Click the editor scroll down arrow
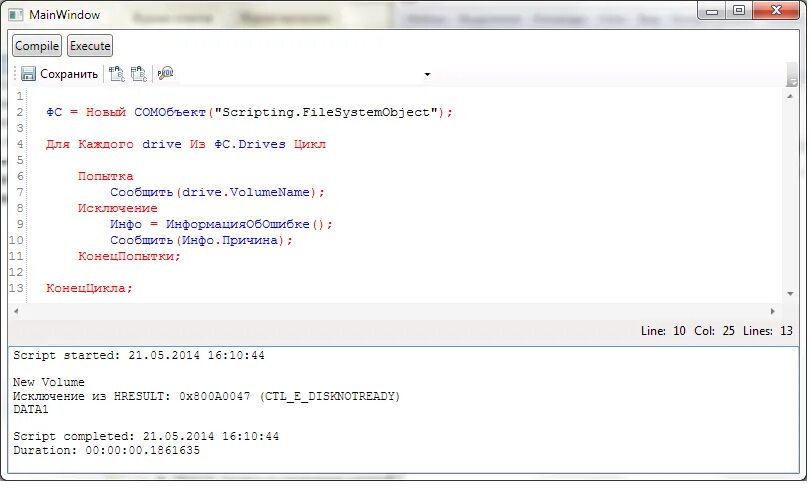 click(x=790, y=294)
